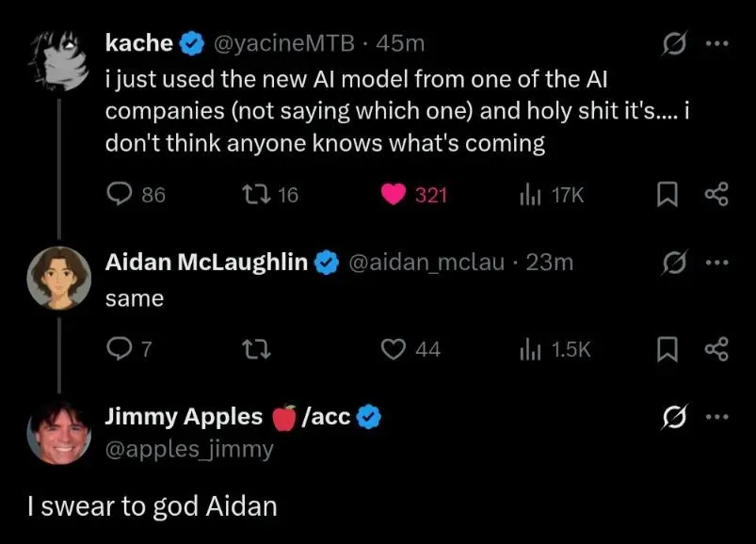756x544 pixels.
Task: Open more options on kache's tweet
Action: (716, 43)
